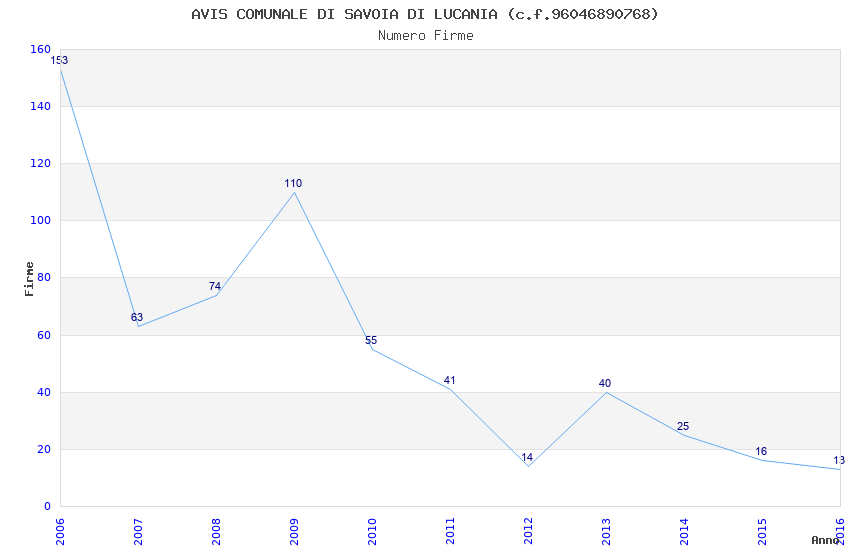The image size is (850, 550).
Task: Click the horizontal axis label Anno
Action: 825,540
